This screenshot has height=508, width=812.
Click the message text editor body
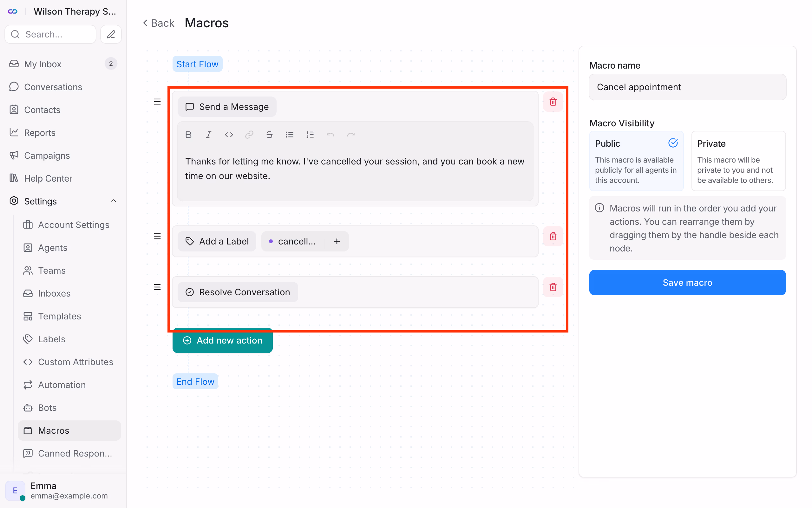click(355, 168)
